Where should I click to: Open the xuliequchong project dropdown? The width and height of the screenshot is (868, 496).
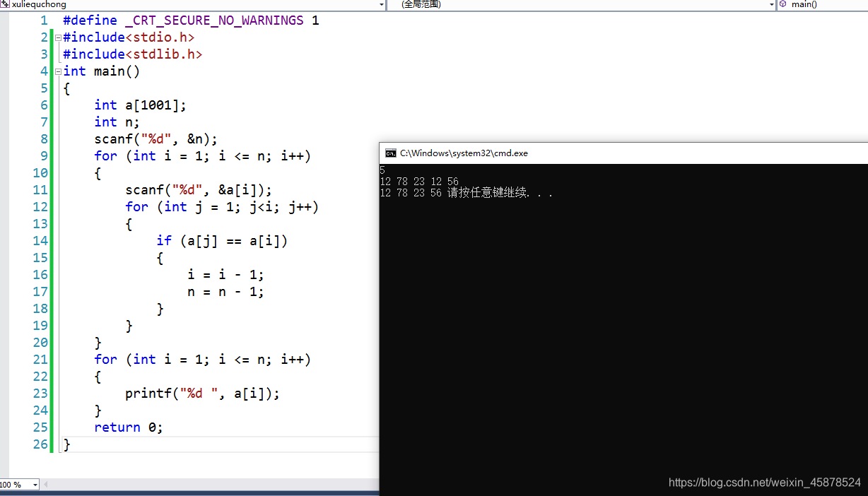pos(193,4)
